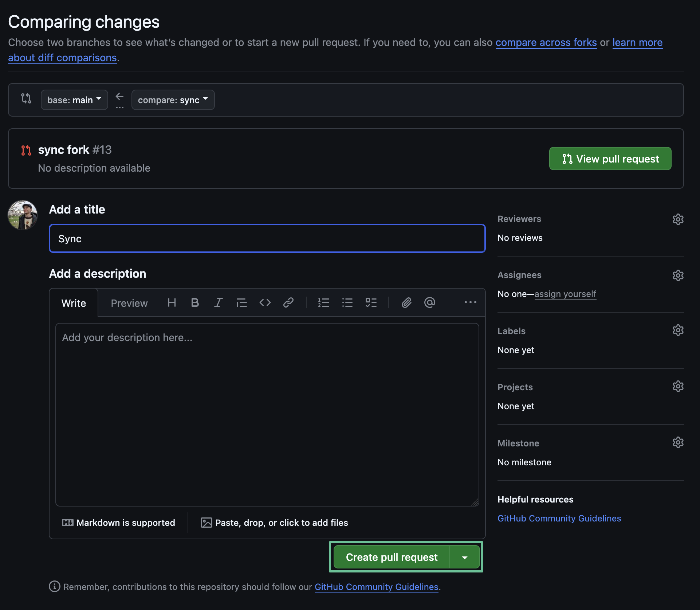The image size is (700, 610).
Task: Add a task list checkbox item
Action: pos(371,303)
